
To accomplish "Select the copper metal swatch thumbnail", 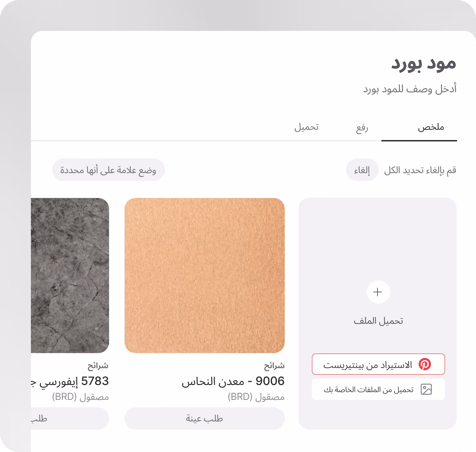I will coord(204,275).
